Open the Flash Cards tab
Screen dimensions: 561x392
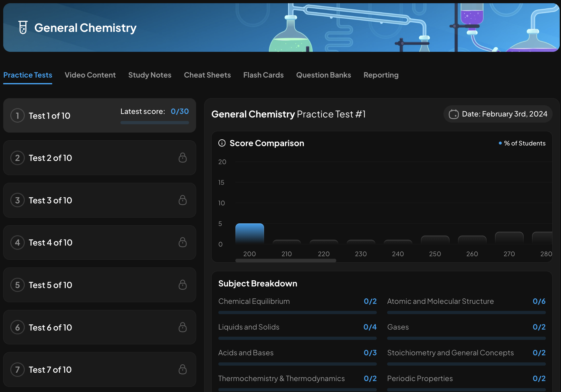click(263, 75)
